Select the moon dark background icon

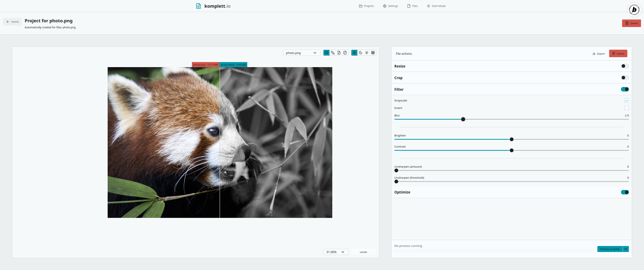pyautogui.click(x=361, y=53)
